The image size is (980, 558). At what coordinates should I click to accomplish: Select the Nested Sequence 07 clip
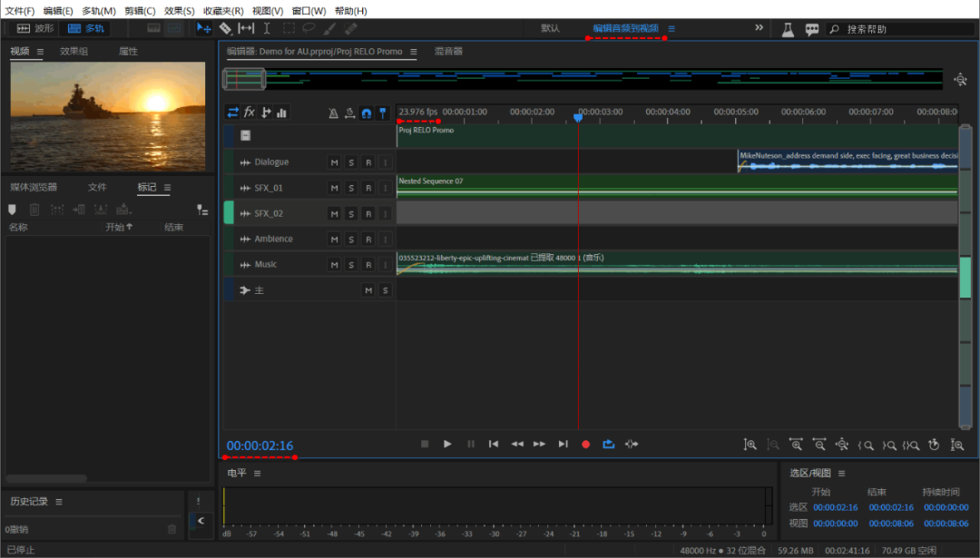pos(677,186)
